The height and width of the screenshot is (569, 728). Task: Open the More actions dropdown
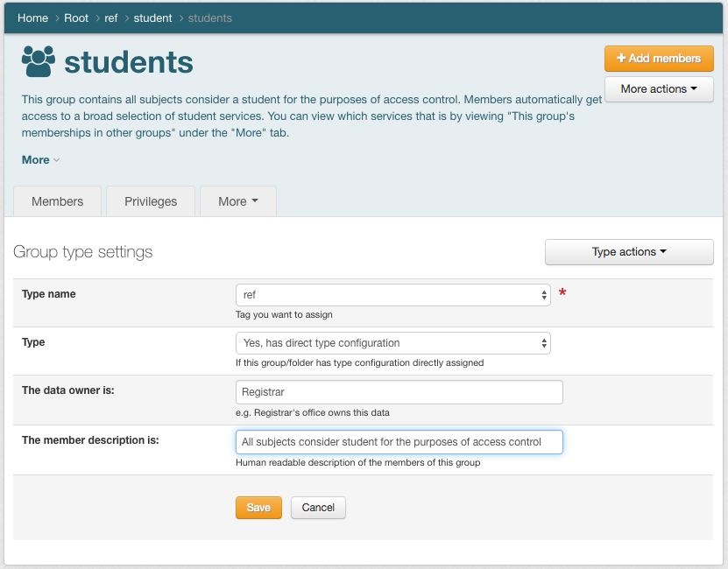click(659, 89)
